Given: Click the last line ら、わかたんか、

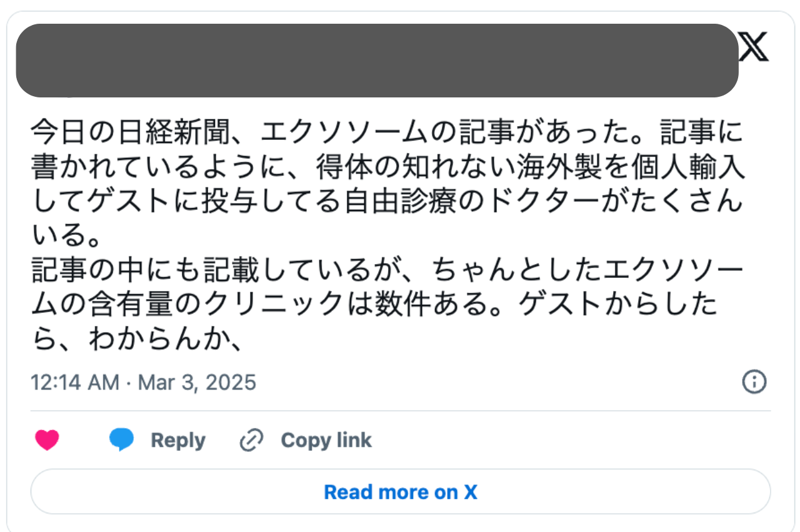Looking at the screenshot, I should [x=137, y=339].
